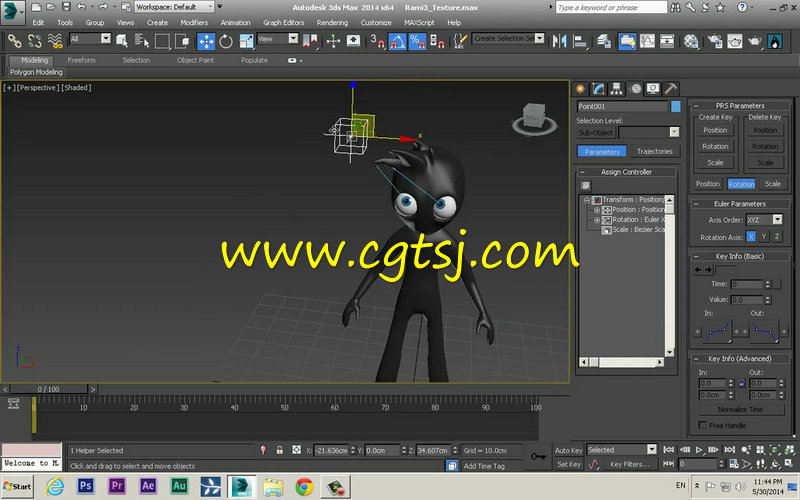Viewport: 800px width, 500px height.
Task: Select Y rotation axis
Action: 764,237
